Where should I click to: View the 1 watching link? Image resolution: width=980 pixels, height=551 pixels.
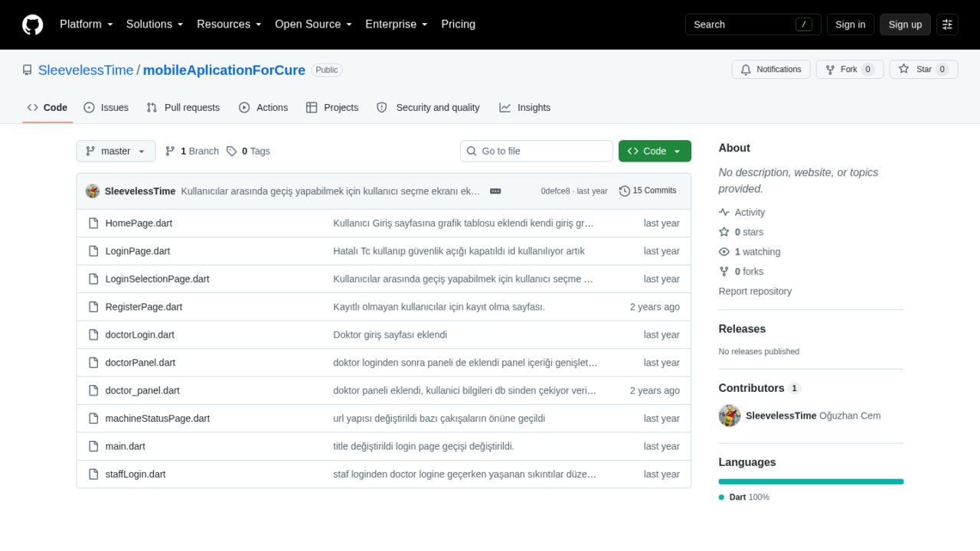tap(750, 252)
